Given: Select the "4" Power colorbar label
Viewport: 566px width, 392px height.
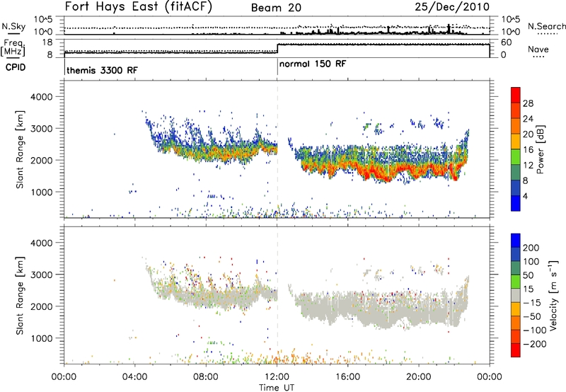Looking at the screenshot, I should tap(525, 196).
